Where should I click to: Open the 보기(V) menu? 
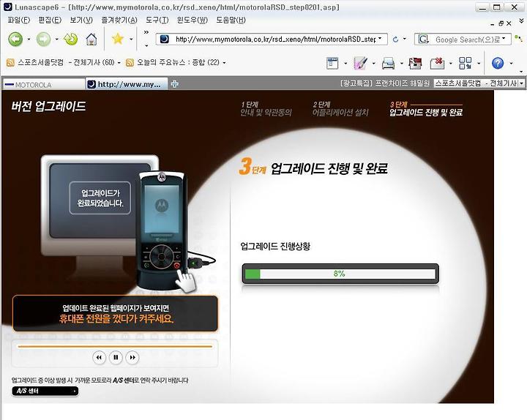81,20
